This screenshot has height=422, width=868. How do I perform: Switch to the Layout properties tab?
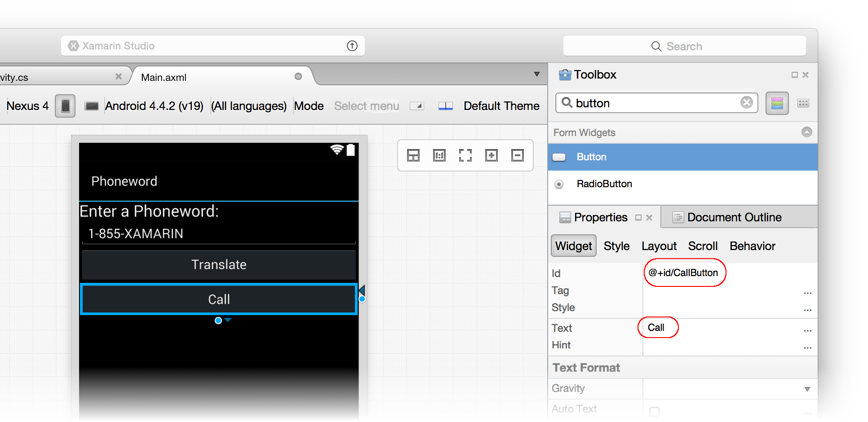coord(659,246)
